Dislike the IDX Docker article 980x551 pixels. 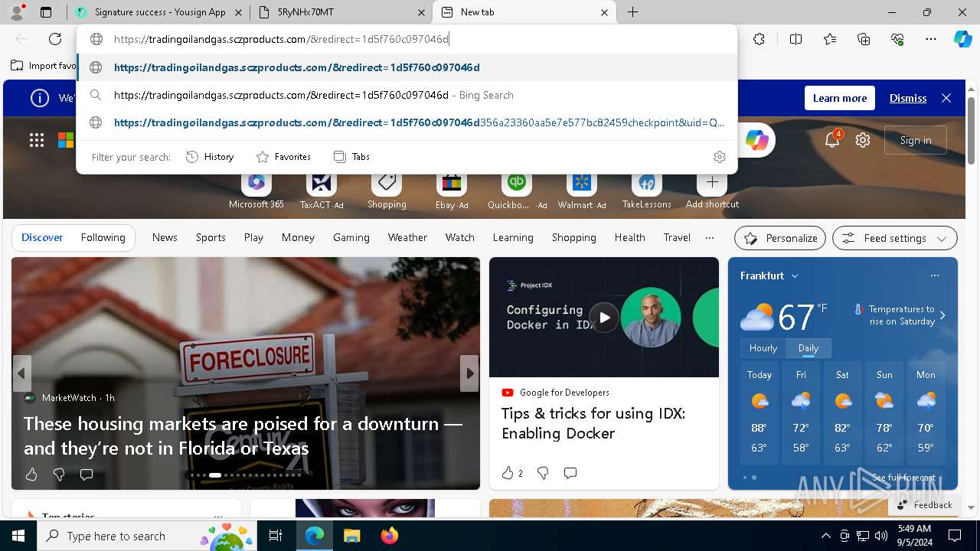[543, 473]
